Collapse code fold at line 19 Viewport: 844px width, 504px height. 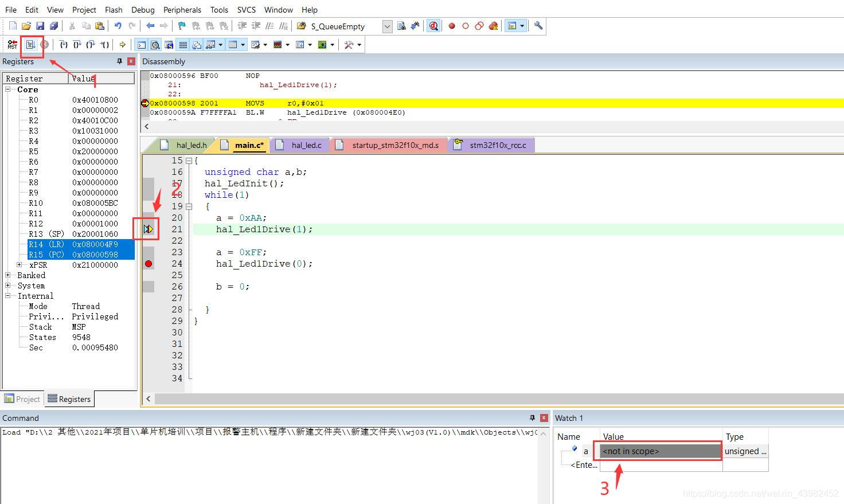click(x=189, y=206)
